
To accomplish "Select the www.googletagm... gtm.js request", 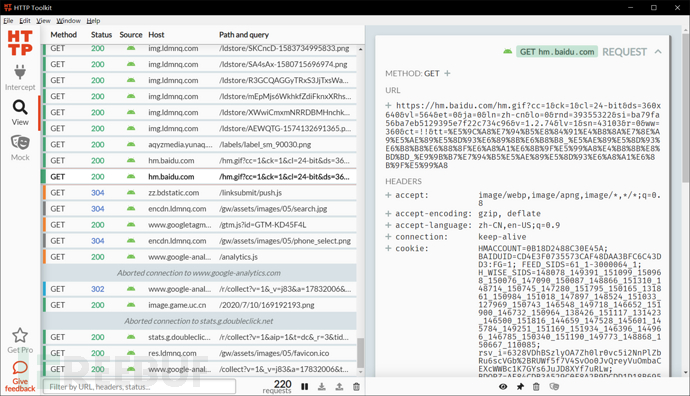I will click(x=200, y=225).
